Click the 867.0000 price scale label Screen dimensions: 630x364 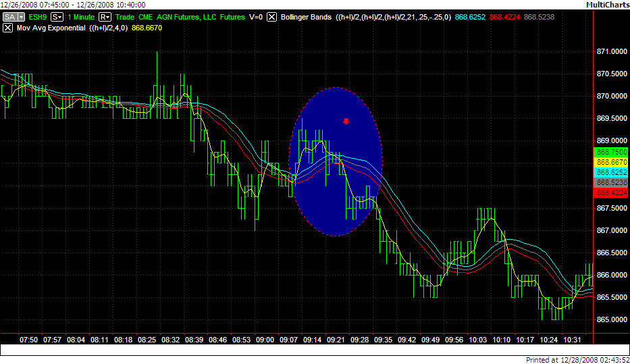pyautogui.click(x=612, y=230)
